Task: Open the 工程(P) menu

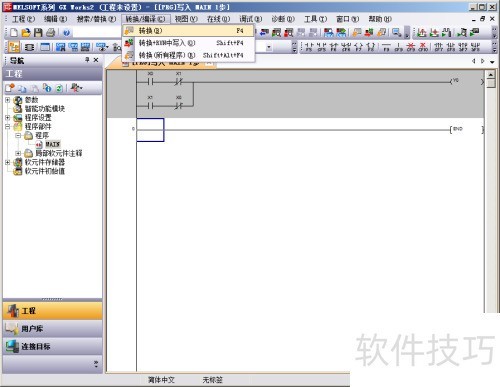Action: pyautogui.click(x=23, y=19)
